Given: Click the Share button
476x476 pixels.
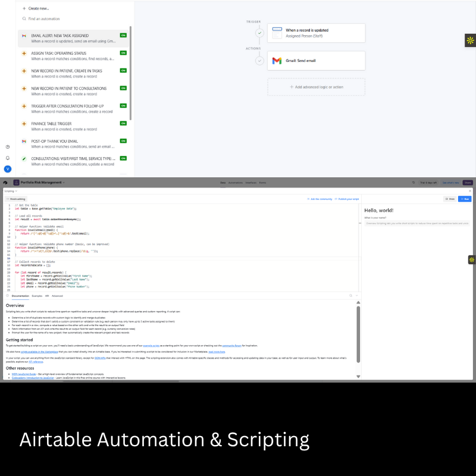Looking at the screenshot, I should click(x=468, y=183).
